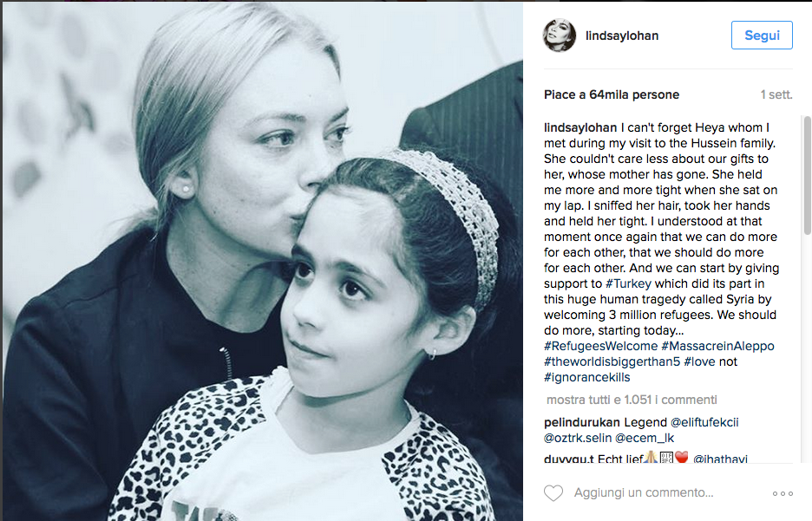The image size is (812, 521).
Task: Open the #MassacreinAleppo hashtag
Action: tap(717, 346)
